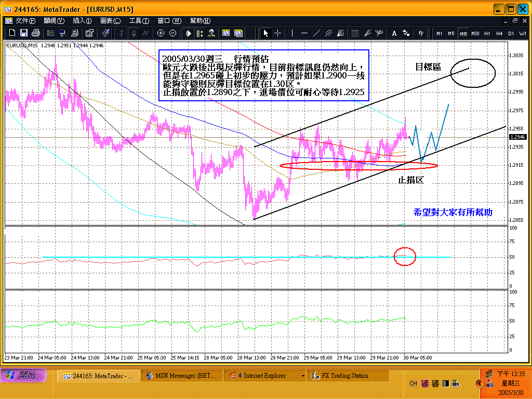Select the Crosshair tool
This screenshot has height=399, width=532.
(x=278, y=33)
